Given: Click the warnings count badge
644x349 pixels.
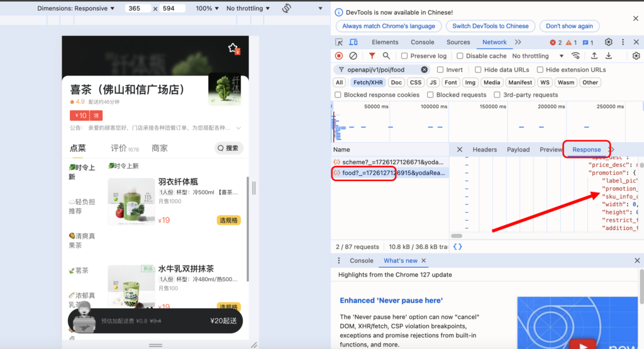Looking at the screenshot, I should click(571, 42).
